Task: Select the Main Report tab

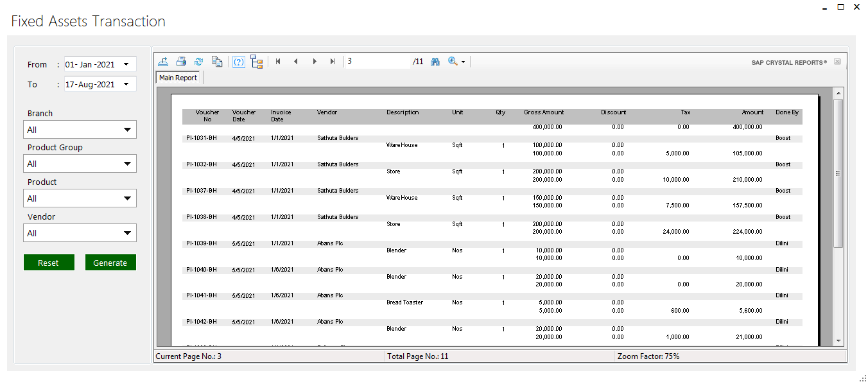Action: tap(178, 78)
